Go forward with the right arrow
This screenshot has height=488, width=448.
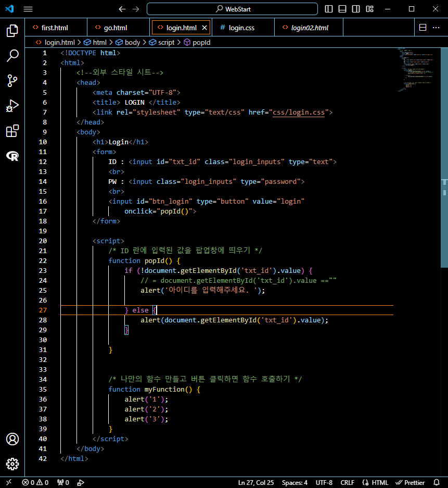[x=136, y=9]
